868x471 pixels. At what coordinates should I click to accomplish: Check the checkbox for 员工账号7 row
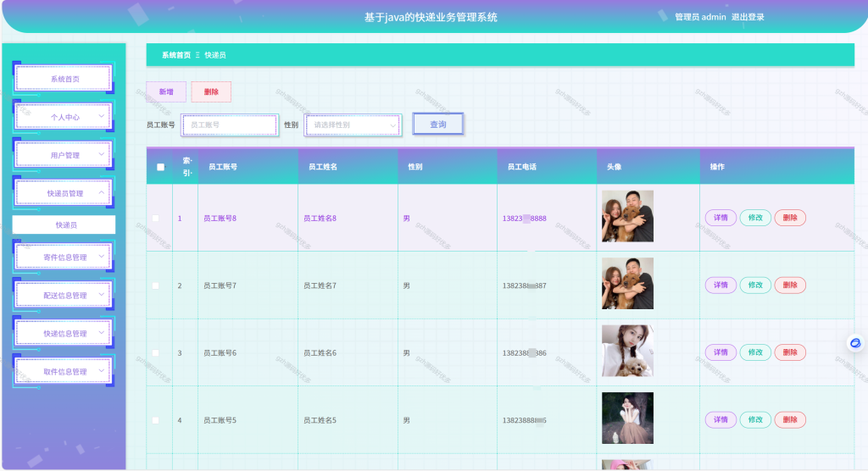coord(156,285)
